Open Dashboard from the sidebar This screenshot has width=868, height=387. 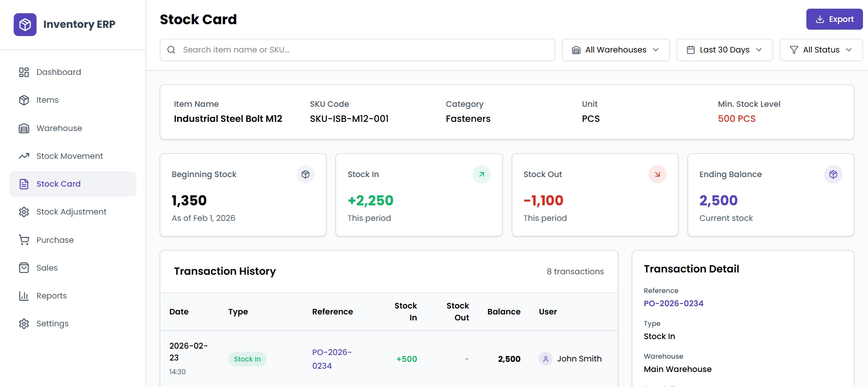(58, 72)
